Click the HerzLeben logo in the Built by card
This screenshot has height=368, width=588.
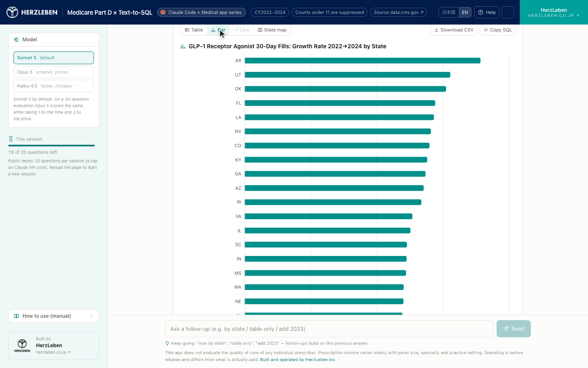click(22, 346)
